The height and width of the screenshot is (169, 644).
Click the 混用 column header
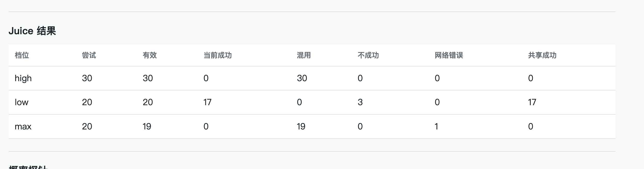(x=304, y=55)
